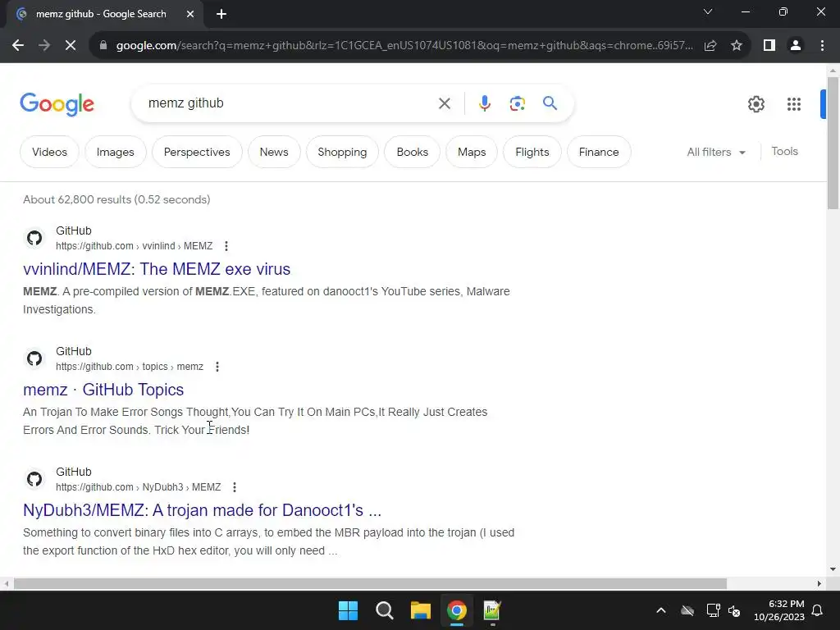Show hidden system tray icons
This screenshot has height=630, width=840.
coord(661,610)
